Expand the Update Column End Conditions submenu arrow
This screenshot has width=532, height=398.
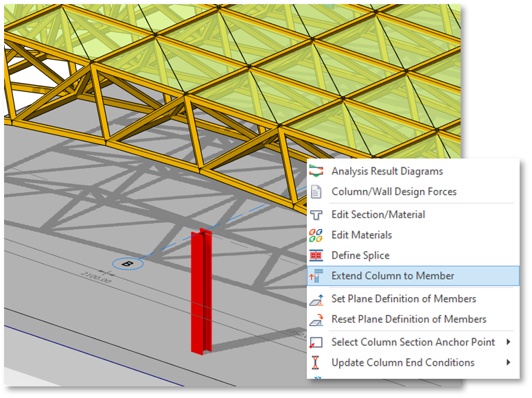pyautogui.click(x=509, y=362)
